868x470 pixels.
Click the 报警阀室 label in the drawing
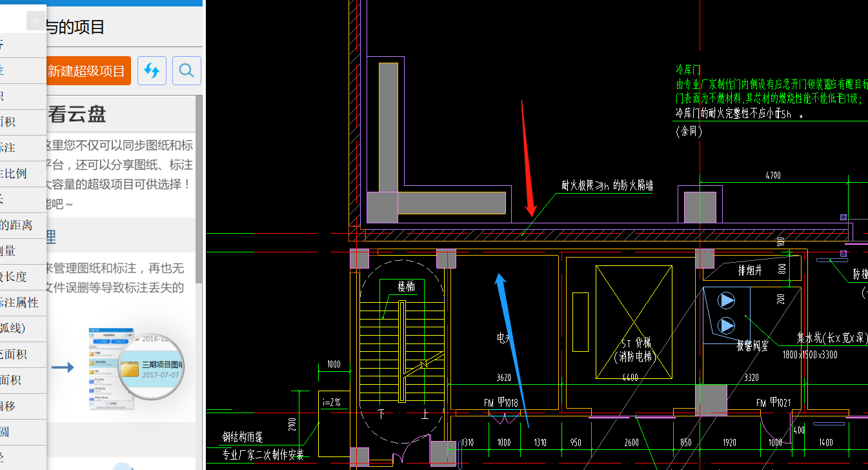point(752,346)
